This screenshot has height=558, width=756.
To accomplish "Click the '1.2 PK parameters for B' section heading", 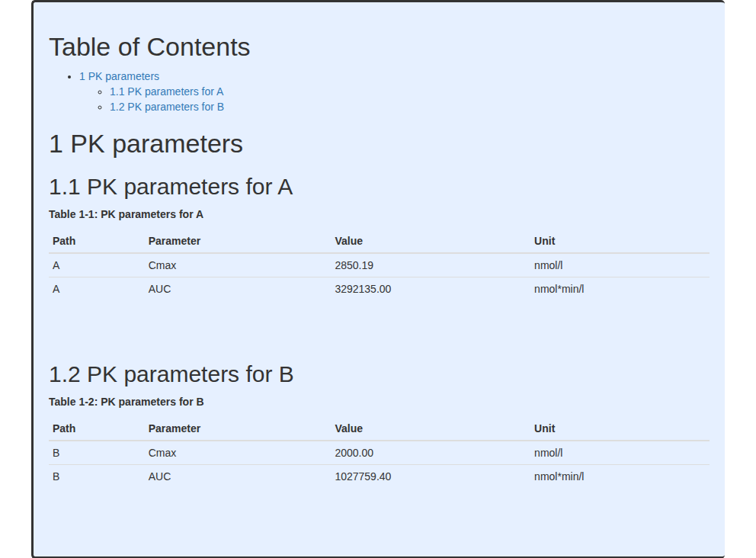I will click(171, 375).
